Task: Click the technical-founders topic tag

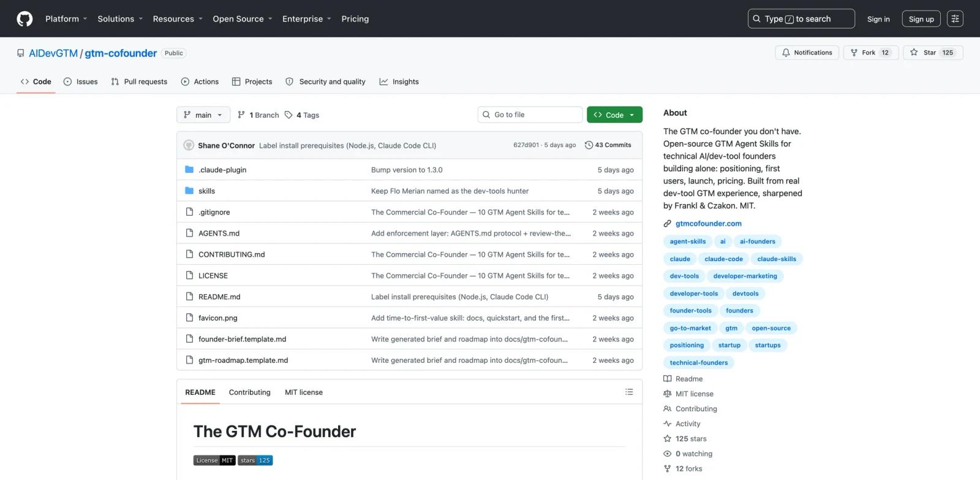Action: tap(699, 363)
